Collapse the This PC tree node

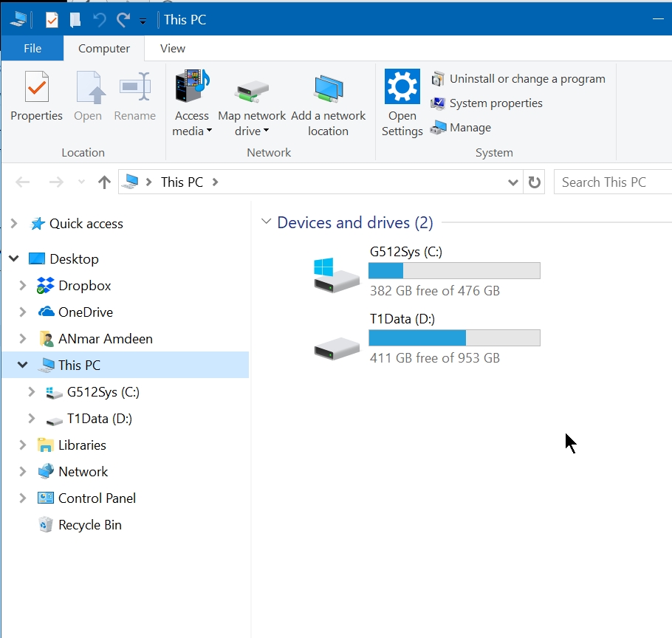point(23,366)
